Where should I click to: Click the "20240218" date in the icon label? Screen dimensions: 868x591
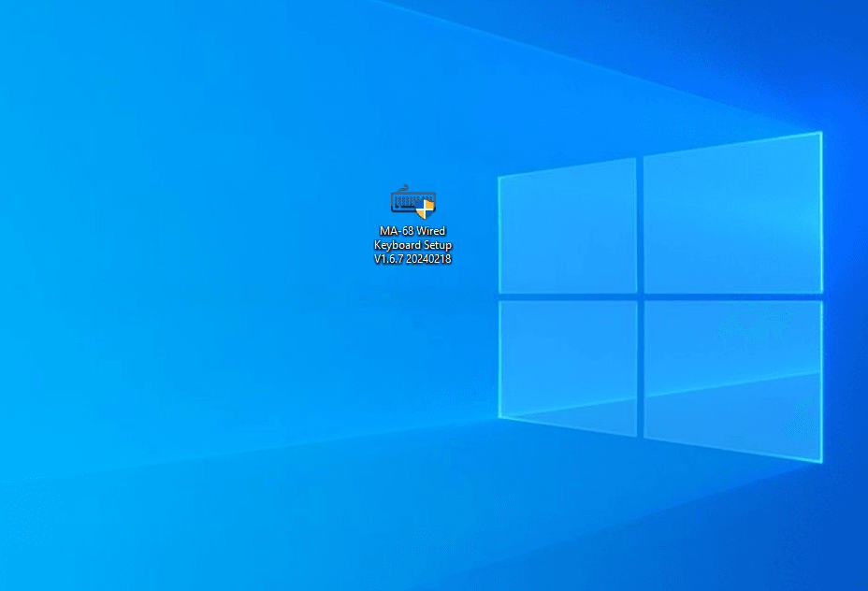click(x=429, y=259)
